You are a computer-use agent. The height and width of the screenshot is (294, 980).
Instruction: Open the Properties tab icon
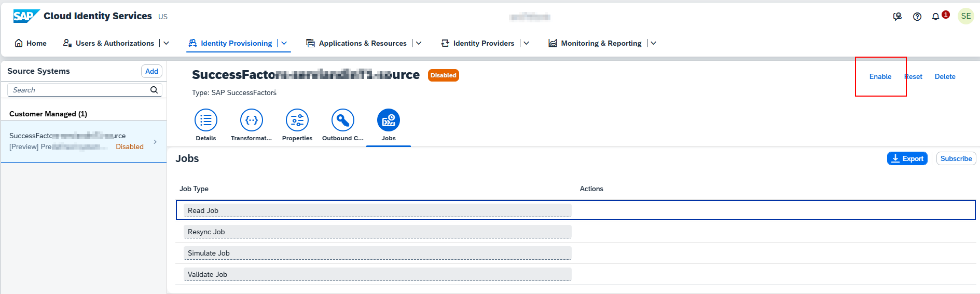(297, 120)
